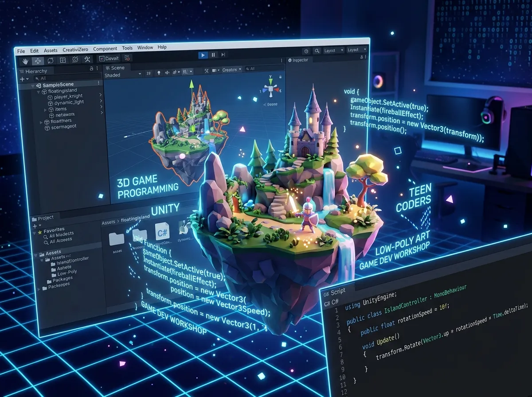Toggle the Hierarchy panel lock icon
Screen dimensions: 532x397
pos(91,68)
